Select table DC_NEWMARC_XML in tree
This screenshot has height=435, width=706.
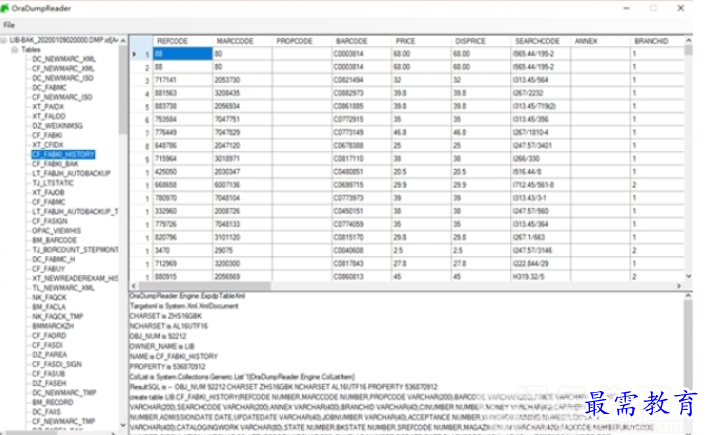coord(63,59)
